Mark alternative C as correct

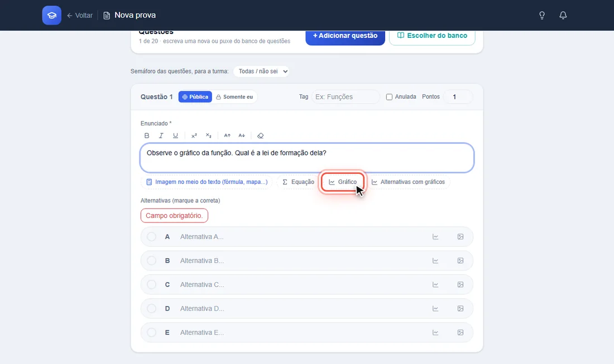[x=151, y=285]
